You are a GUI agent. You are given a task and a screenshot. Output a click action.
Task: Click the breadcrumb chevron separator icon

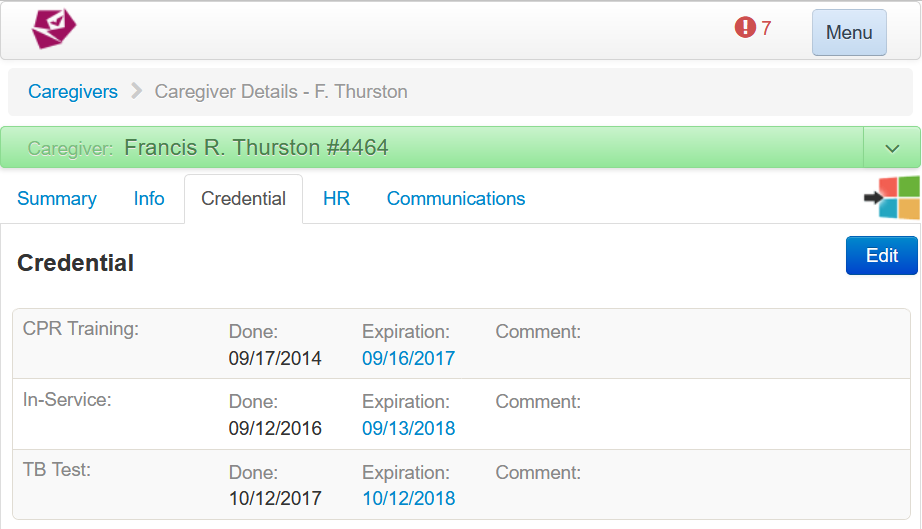point(137,92)
